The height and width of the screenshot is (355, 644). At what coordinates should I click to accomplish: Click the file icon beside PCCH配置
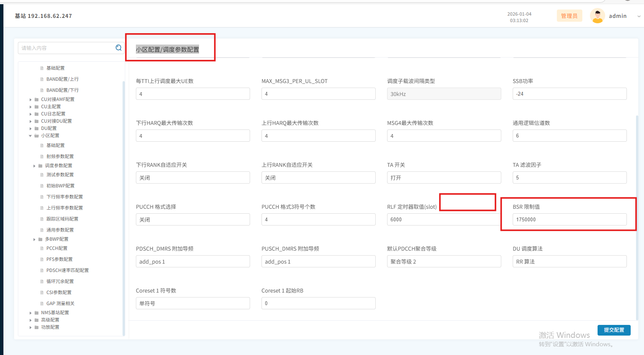(42, 248)
